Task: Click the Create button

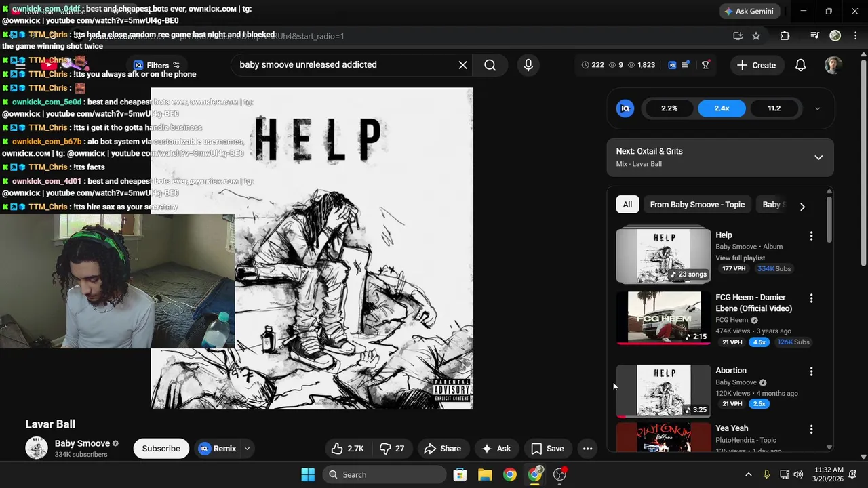Action: pos(756,65)
